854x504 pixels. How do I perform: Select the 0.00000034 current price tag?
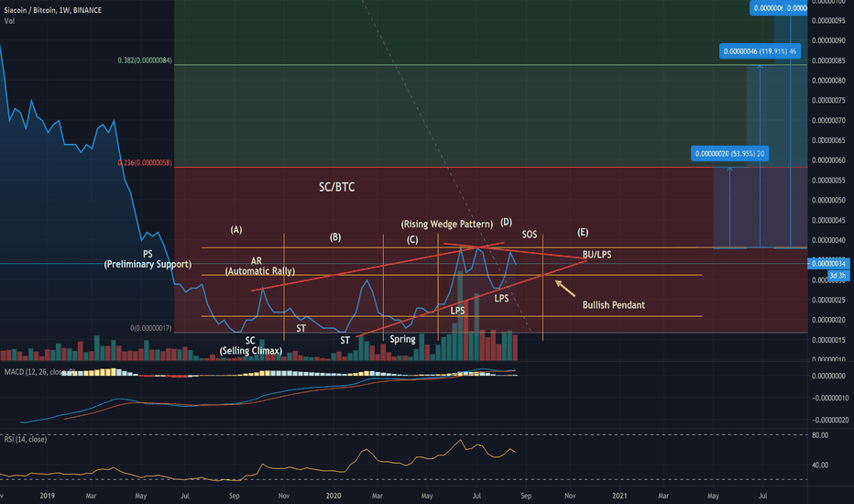tap(828, 264)
